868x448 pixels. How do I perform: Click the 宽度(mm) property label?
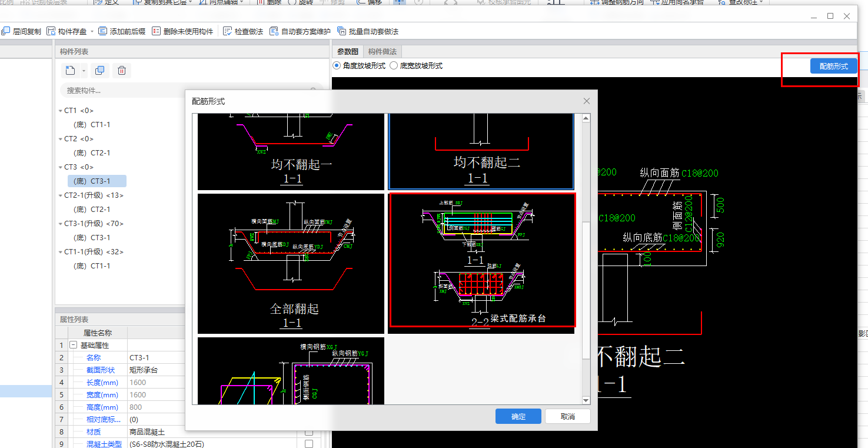[102, 395]
